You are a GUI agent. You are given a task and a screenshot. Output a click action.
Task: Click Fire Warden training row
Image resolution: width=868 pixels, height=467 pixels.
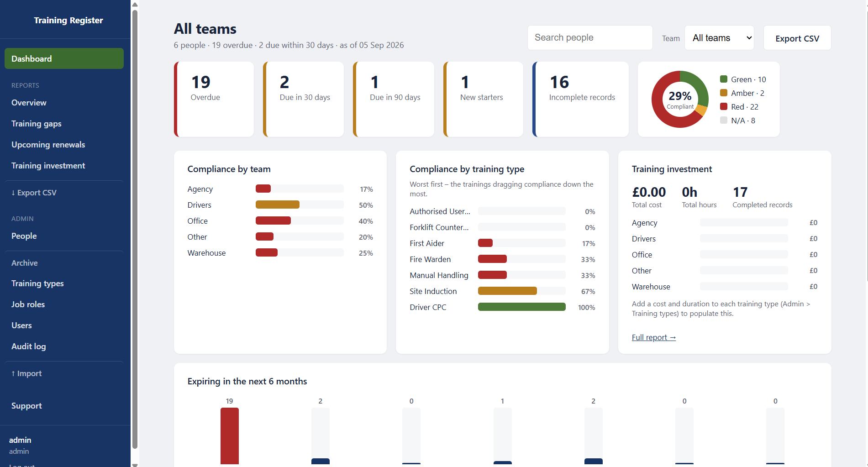pos(502,259)
